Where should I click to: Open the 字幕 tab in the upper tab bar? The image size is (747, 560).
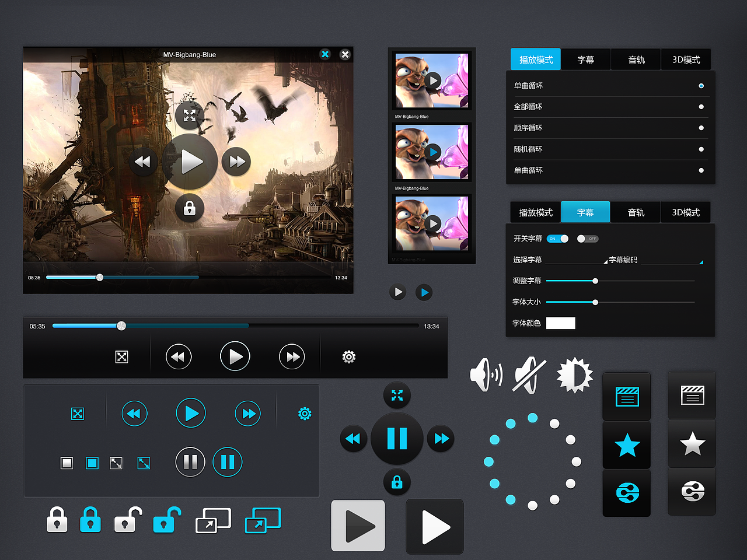coord(586,60)
